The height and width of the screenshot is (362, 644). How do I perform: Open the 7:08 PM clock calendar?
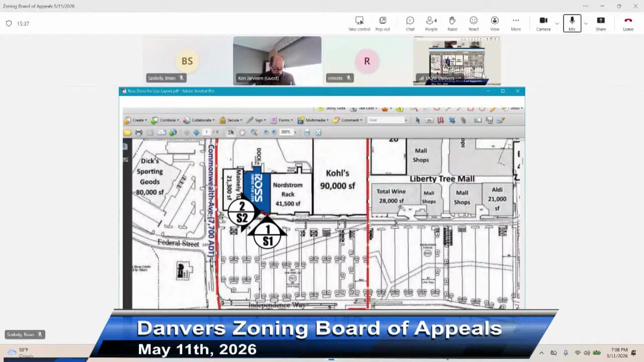617,353
